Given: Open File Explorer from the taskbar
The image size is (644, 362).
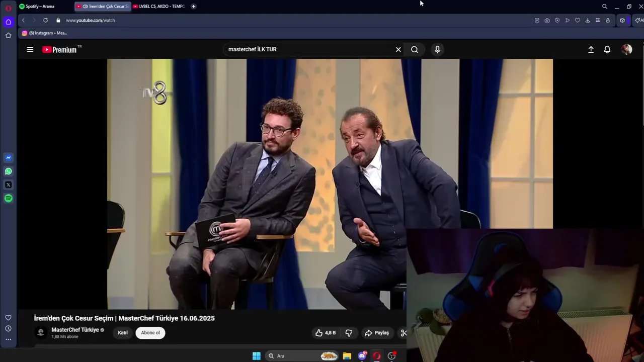Looking at the screenshot, I should tap(347, 356).
